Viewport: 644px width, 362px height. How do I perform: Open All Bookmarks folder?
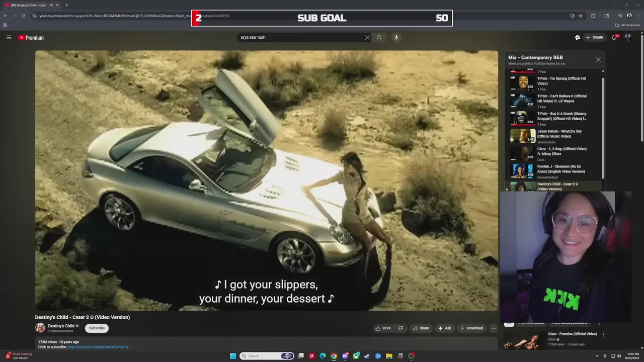click(x=627, y=25)
